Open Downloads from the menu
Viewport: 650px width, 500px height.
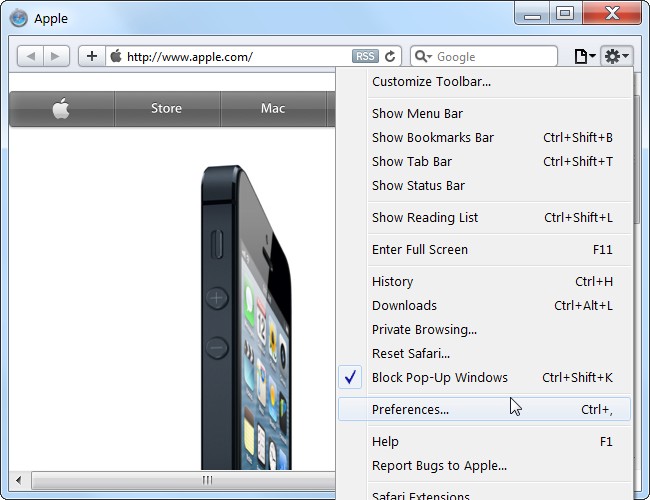coord(484,306)
